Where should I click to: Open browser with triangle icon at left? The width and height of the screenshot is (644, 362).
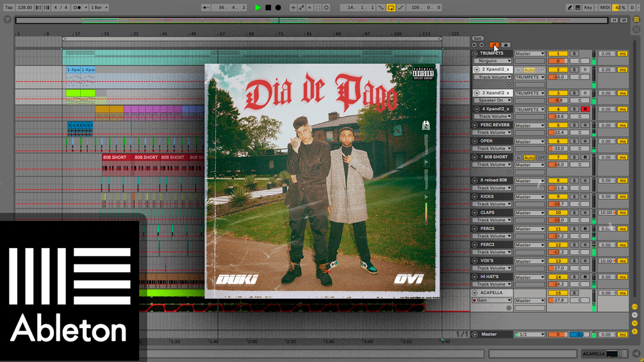click(8, 19)
